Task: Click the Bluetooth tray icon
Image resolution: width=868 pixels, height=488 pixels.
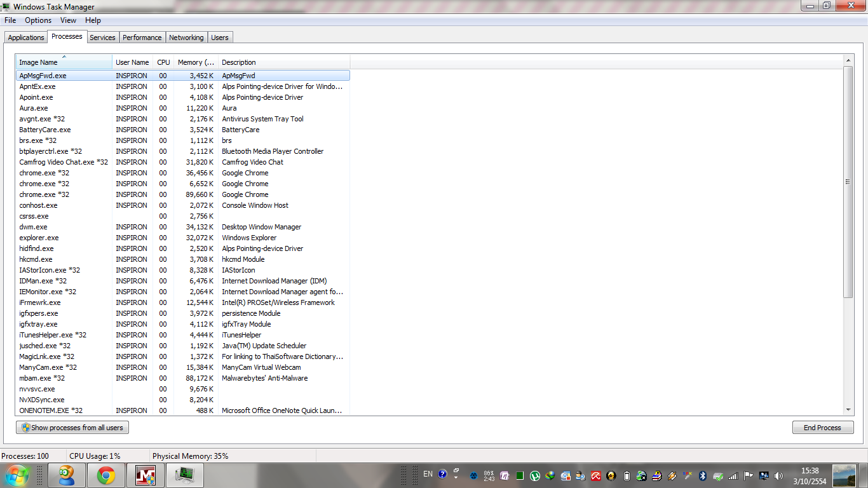Action: pos(703,475)
